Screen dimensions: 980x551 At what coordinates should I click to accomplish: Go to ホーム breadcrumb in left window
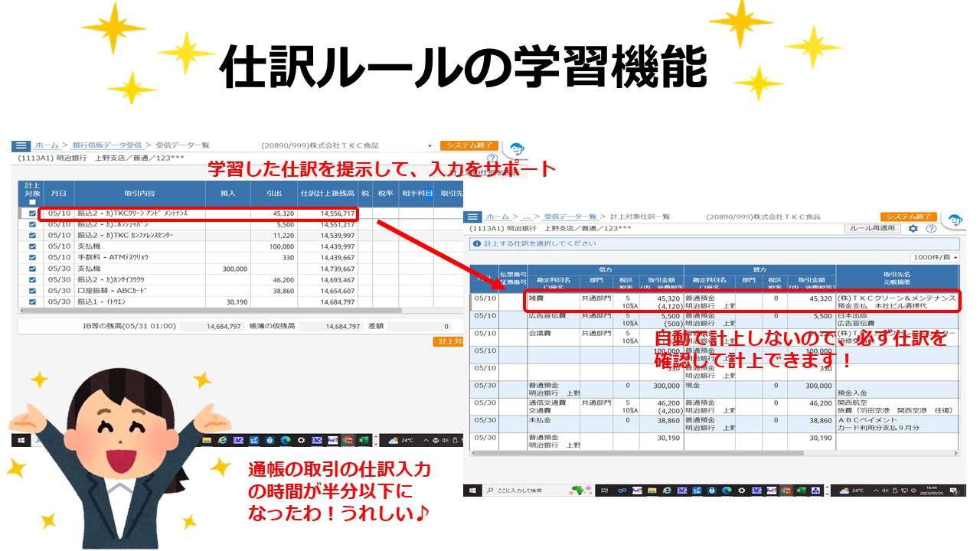[46, 145]
